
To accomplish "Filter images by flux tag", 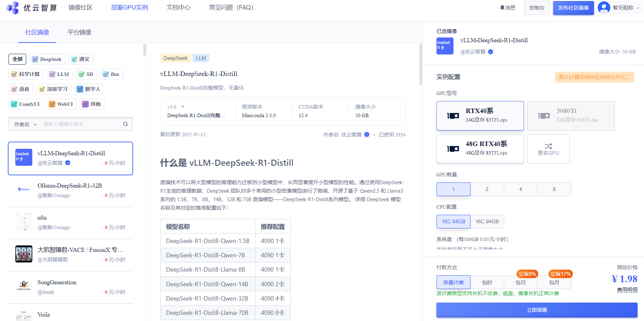I will tap(112, 74).
